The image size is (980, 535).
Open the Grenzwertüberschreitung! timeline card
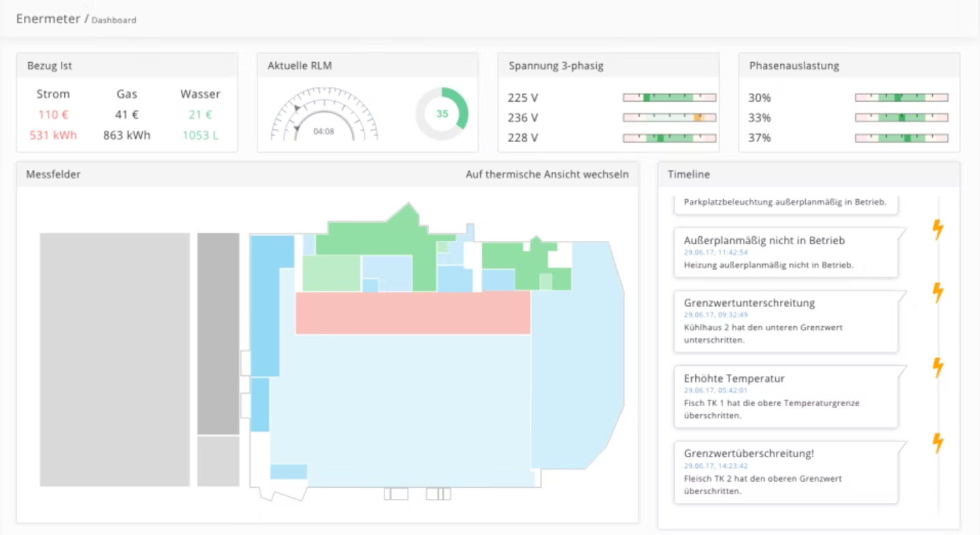tap(785, 472)
